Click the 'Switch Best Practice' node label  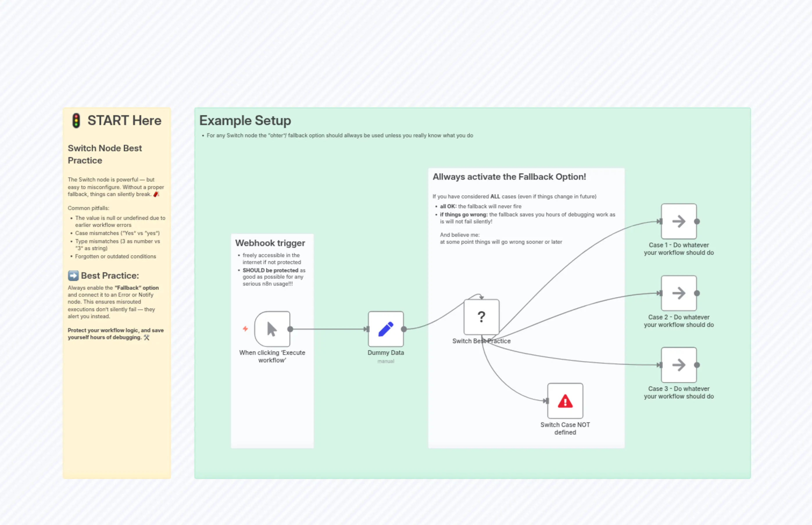481,341
